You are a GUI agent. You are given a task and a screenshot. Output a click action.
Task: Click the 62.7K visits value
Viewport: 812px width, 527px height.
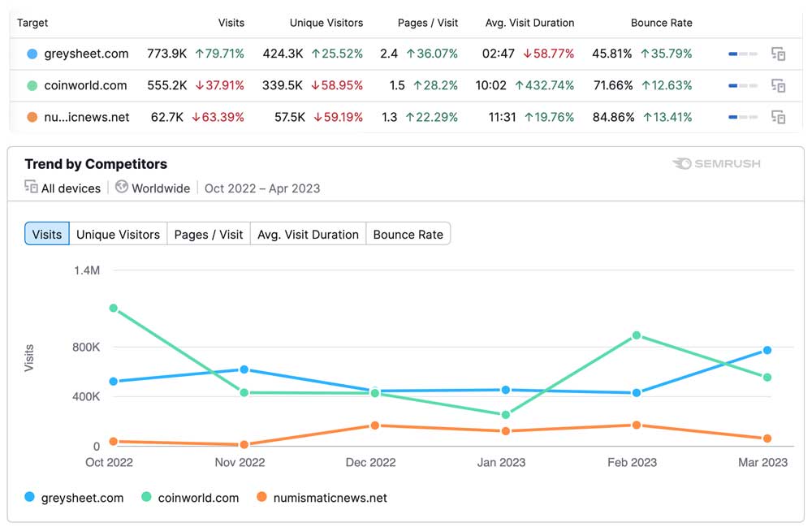166,117
